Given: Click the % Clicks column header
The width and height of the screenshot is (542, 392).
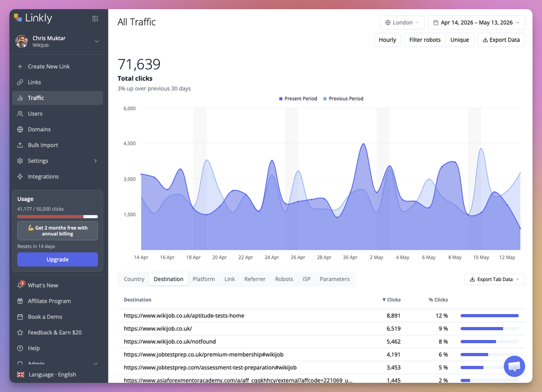Looking at the screenshot, I should [438, 300].
